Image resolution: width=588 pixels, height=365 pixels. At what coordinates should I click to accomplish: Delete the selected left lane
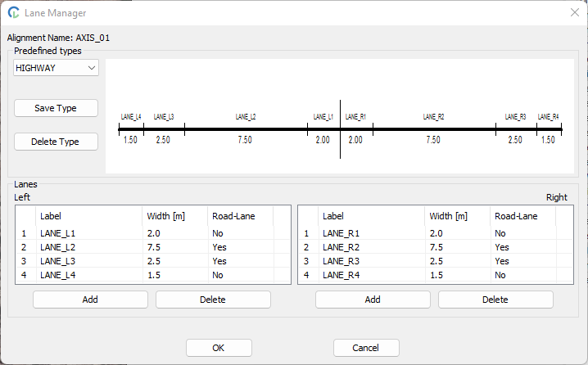pyautogui.click(x=213, y=300)
